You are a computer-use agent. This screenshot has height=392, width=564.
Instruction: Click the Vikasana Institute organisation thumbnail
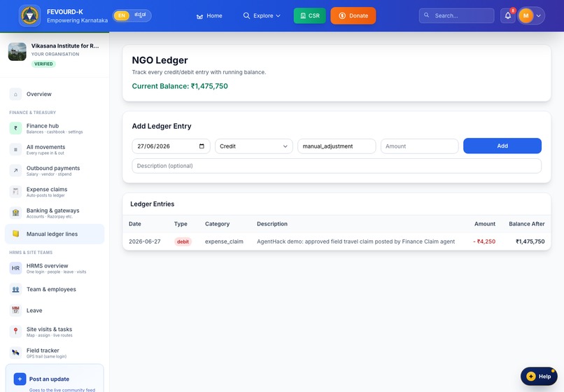pos(17,52)
